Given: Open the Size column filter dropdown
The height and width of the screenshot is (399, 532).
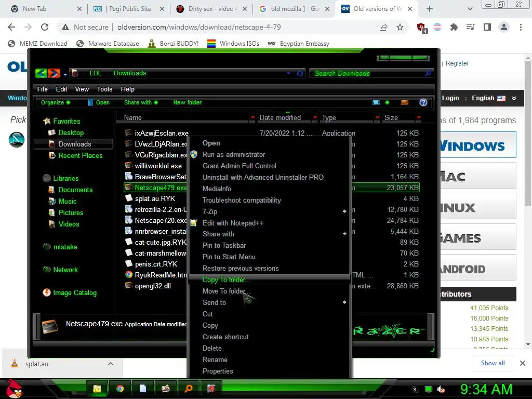Looking at the screenshot, I should tap(419, 117).
